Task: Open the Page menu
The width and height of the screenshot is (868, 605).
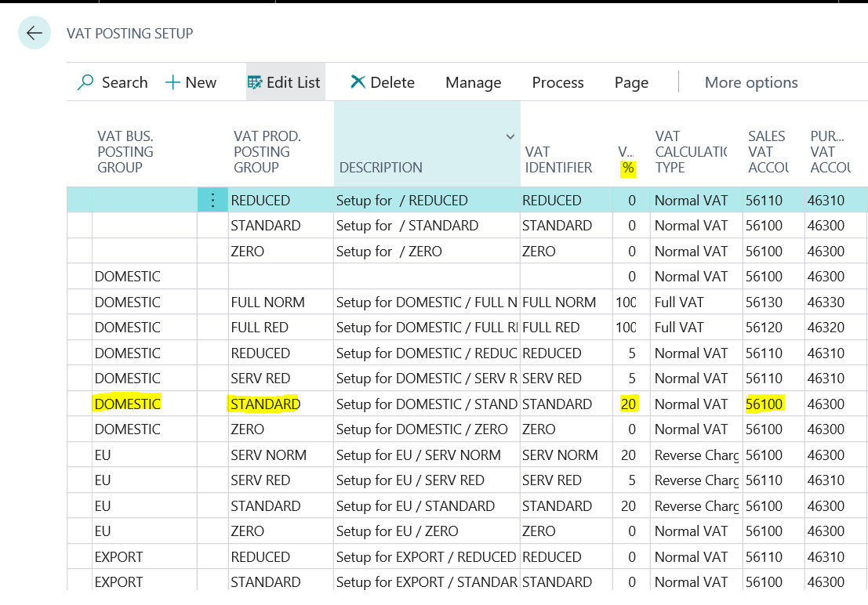Action: coord(631,82)
